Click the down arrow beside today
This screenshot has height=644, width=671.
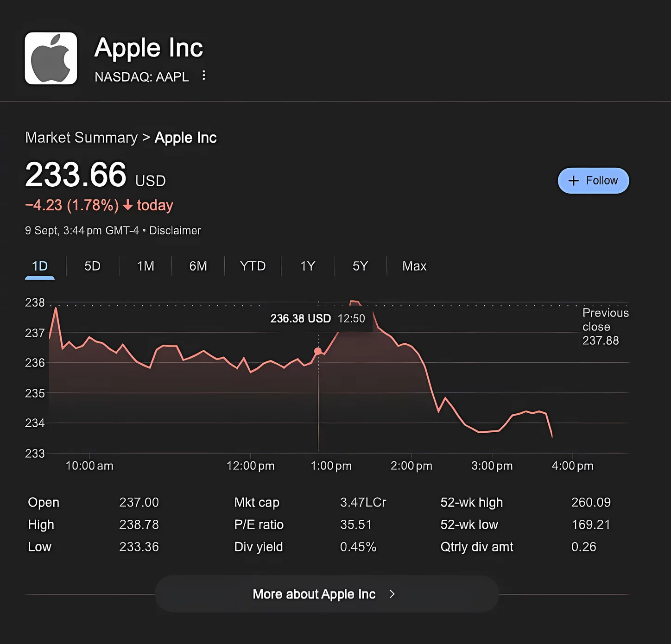[128, 205]
